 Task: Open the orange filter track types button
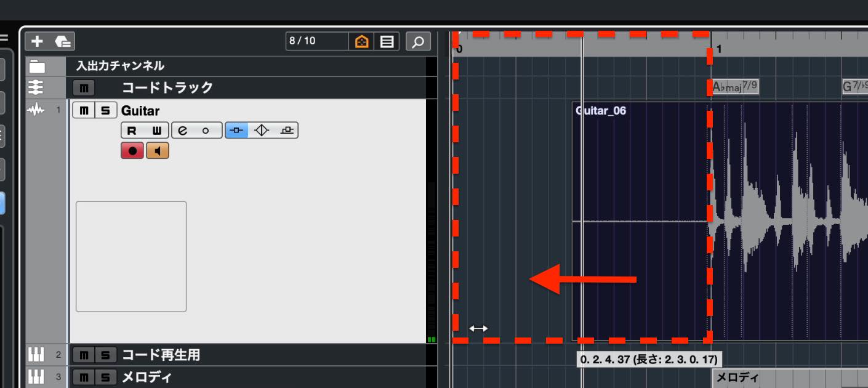362,42
